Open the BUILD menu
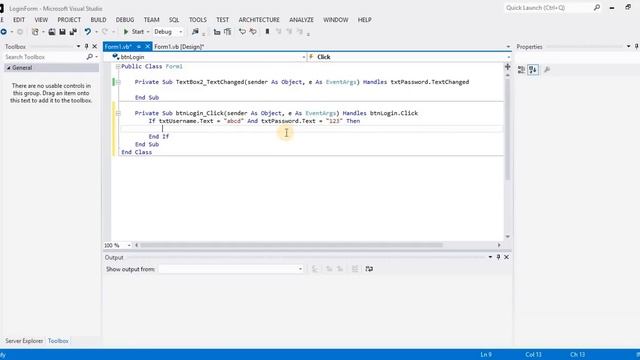 [98, 20]
